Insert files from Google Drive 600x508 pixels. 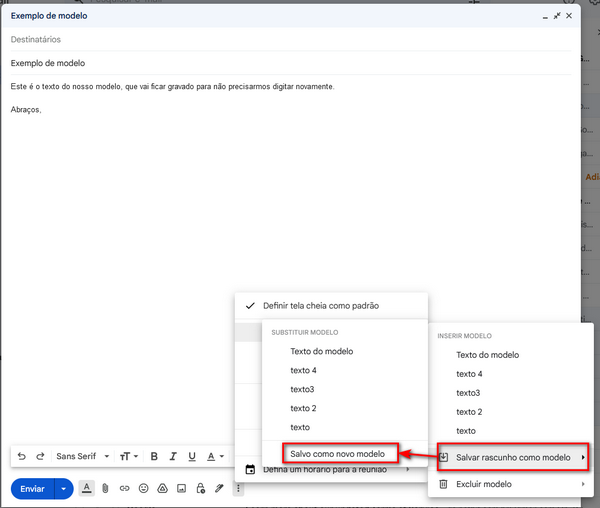pyautogui.click(x=163, y=488)
